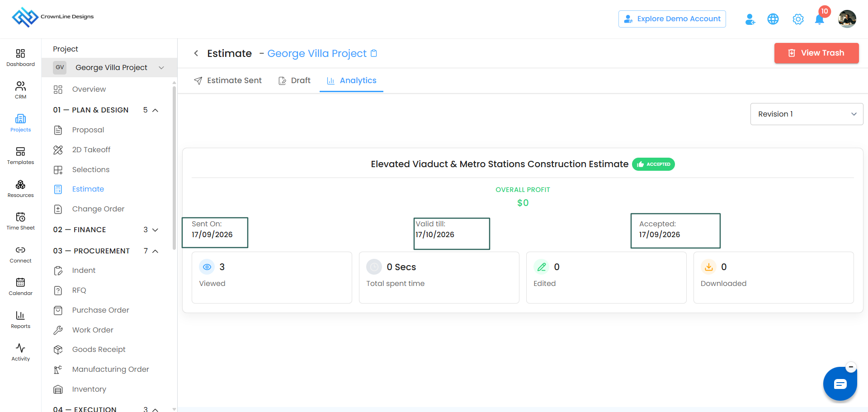Open Resources in left sidebar
The image size is (868, 412).
[x=20, y=189]
